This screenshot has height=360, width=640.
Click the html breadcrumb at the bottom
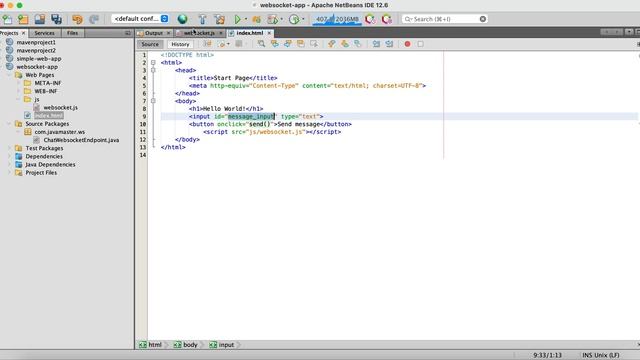pyautogui.click(x=151, y=345)
